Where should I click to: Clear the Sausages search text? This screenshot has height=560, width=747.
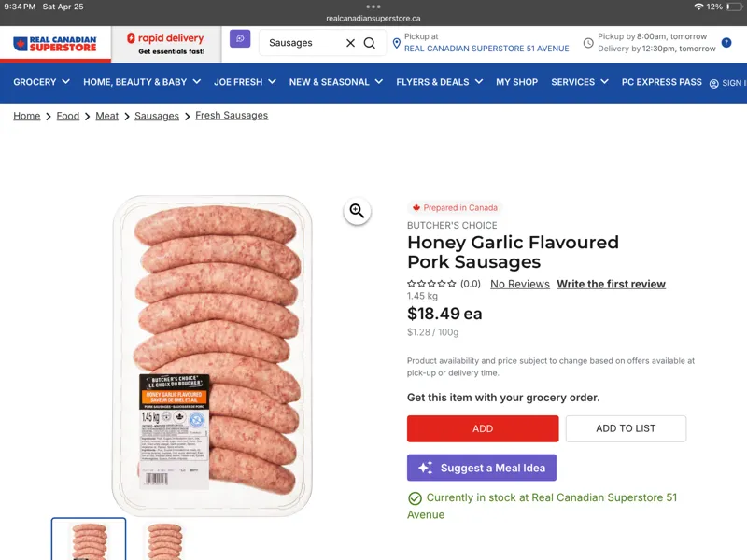point(351,43)
